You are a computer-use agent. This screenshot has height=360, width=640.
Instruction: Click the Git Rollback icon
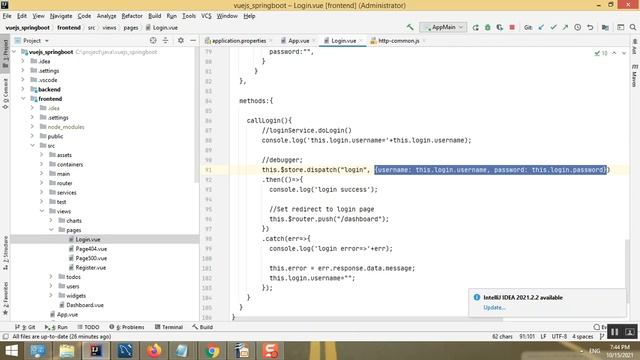(x=590, y=27)
